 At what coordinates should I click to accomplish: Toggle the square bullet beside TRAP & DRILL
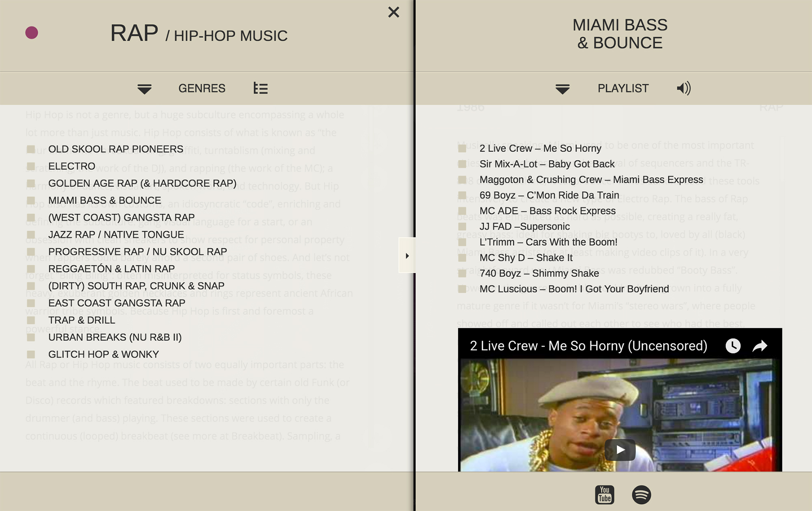[31, 320]
